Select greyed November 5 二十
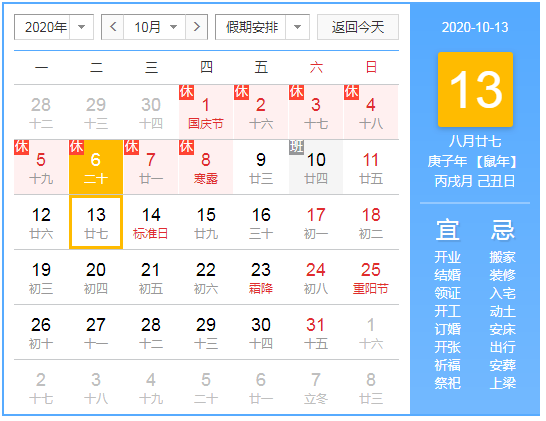546x421 pixels. coord(206,388)
